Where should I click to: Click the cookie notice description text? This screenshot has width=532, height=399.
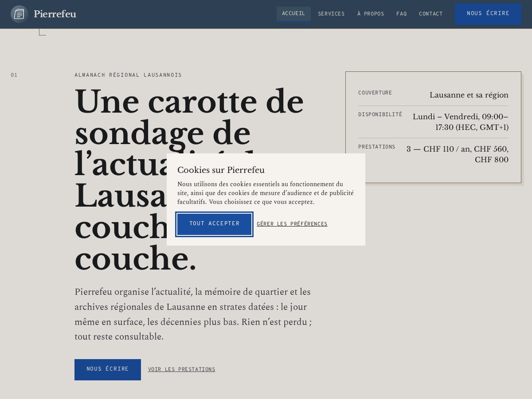pyautogui.click(x=266, y=193)
